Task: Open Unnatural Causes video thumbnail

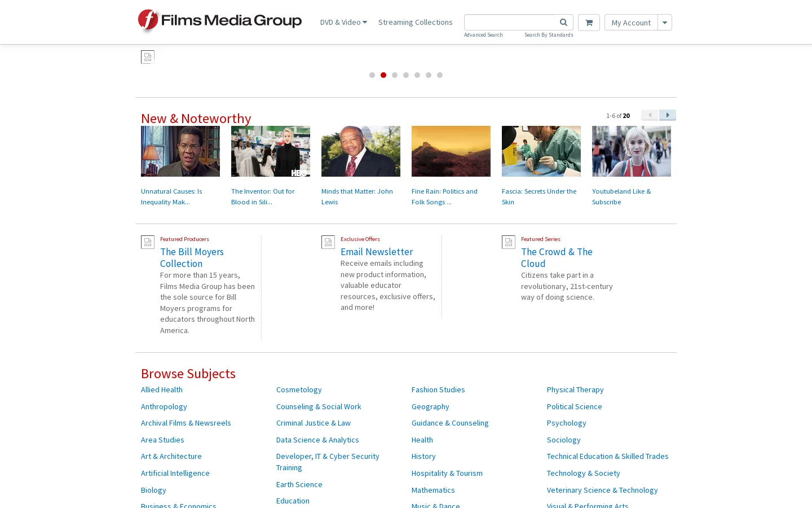Action: point(180,151)
